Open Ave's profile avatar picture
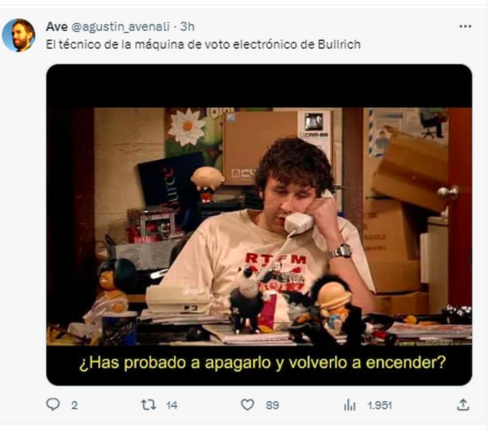The width and height of the screenshot is (504, 431). click(18, 35)
